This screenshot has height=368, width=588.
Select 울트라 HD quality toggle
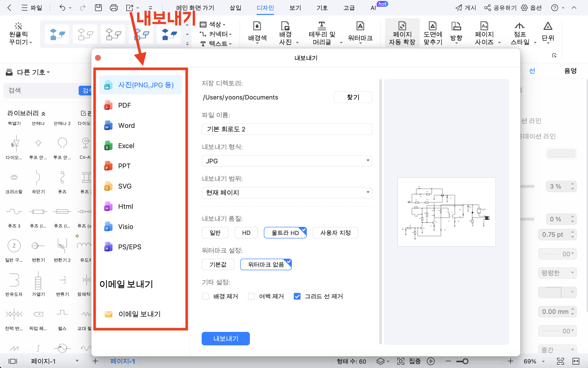click(286, 232)
